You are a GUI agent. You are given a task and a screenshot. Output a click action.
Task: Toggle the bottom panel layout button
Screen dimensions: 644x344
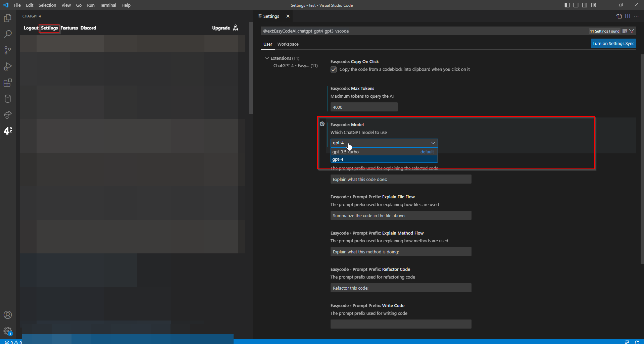(x=576, y=5)
